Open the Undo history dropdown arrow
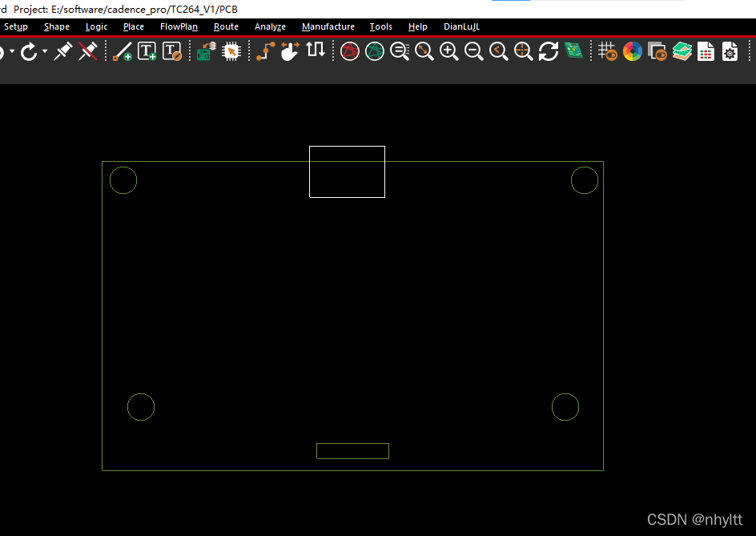The height and width of the screenshot is (536, 756). (11, 52)
